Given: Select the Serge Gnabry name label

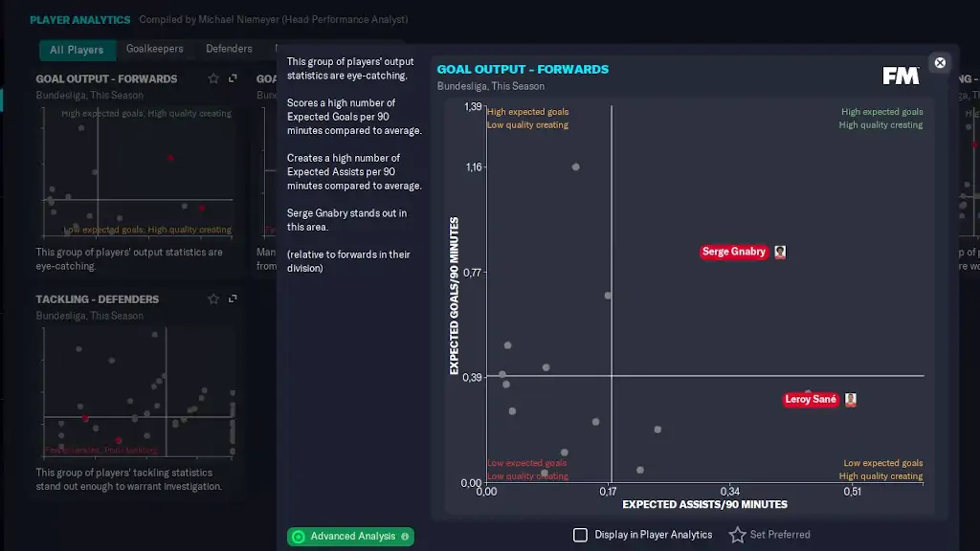Looking at the screenshot, I should click(734, 253).
